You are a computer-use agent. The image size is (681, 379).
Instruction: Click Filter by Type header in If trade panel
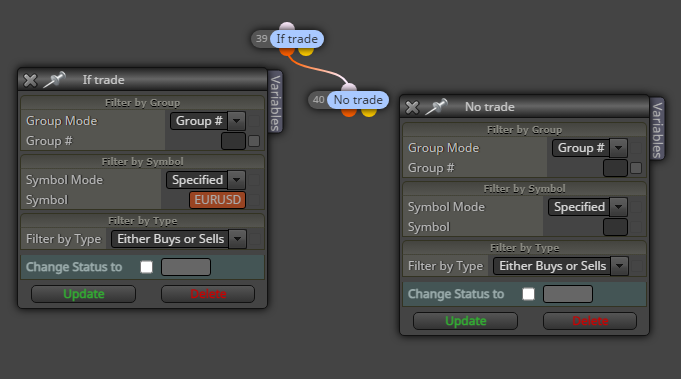[x=142, y=221]
